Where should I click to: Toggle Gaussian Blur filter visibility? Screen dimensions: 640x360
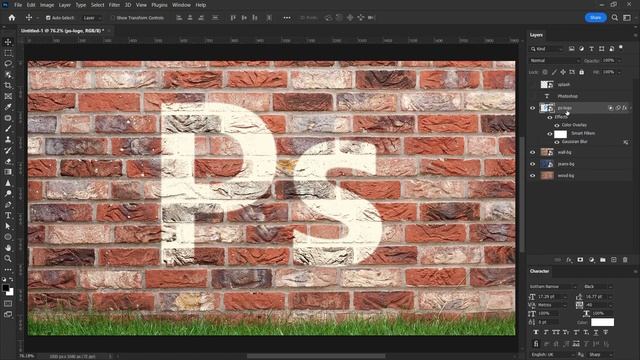(x=557, y=142)
